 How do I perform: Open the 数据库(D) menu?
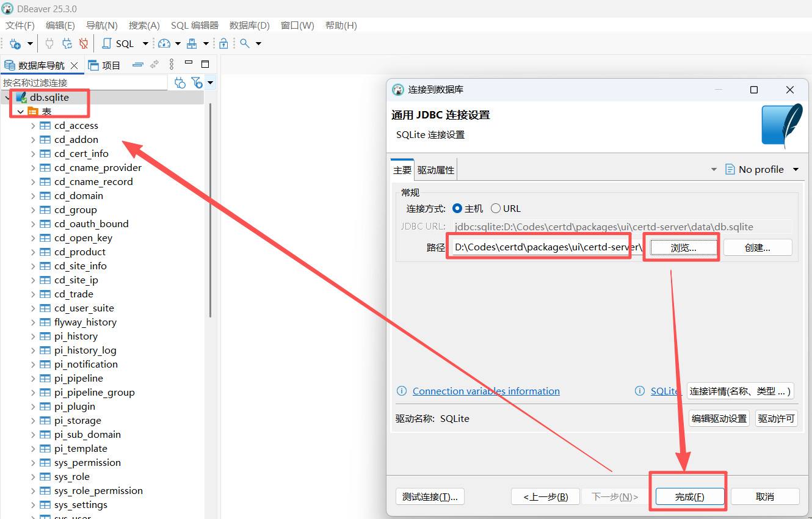pos(249,26)
